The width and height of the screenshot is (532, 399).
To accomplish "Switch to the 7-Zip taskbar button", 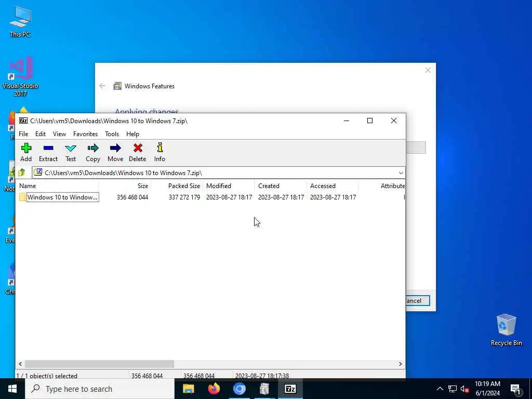I will (290, 389).
